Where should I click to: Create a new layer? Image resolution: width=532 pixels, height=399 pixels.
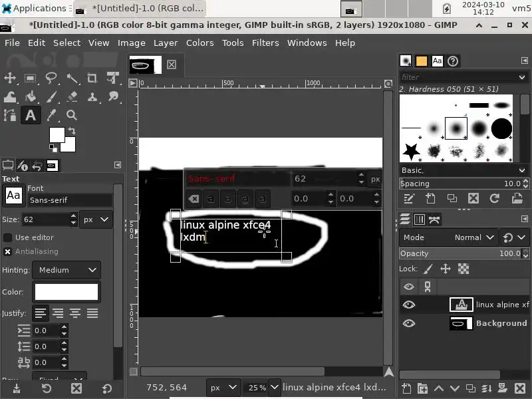pos(406,388)
